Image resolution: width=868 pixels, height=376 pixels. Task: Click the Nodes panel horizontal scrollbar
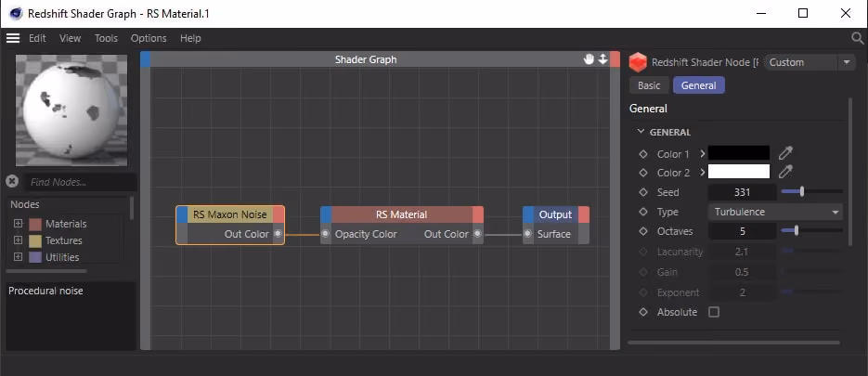(x=46, y=271)
